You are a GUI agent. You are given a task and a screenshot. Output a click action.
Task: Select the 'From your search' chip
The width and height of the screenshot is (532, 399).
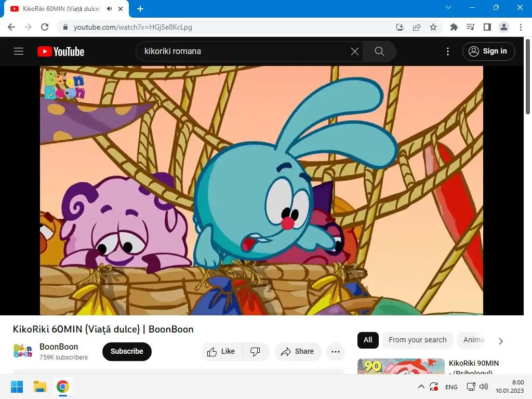tap(418, 340)
